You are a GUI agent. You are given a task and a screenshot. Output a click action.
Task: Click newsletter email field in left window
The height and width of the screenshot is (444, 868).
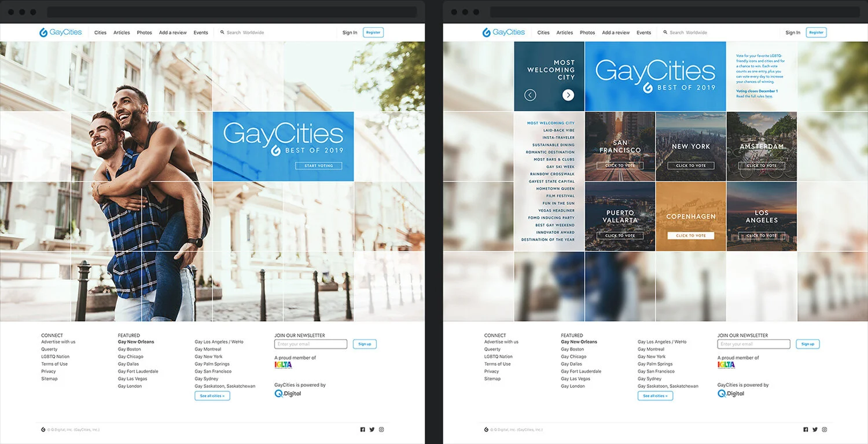[x=311, y=344]
